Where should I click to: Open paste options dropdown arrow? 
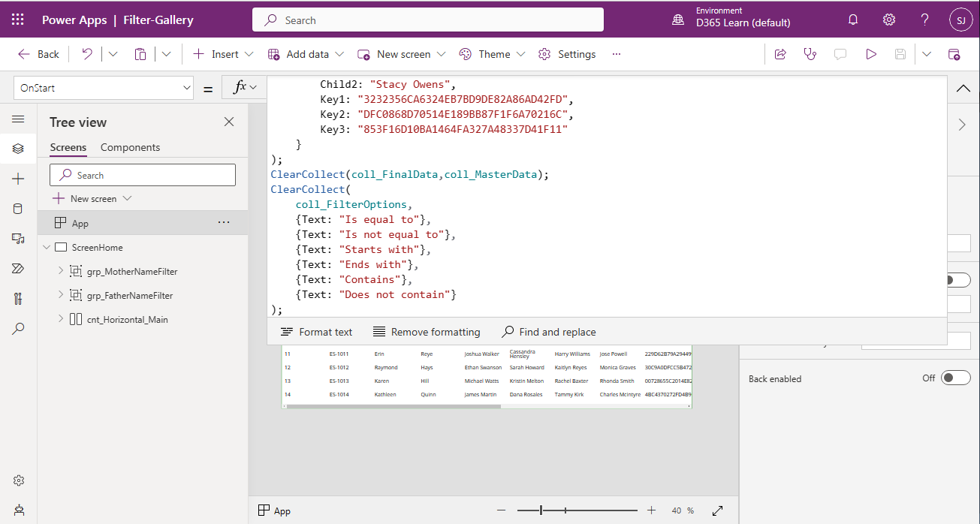pos(166,54)
